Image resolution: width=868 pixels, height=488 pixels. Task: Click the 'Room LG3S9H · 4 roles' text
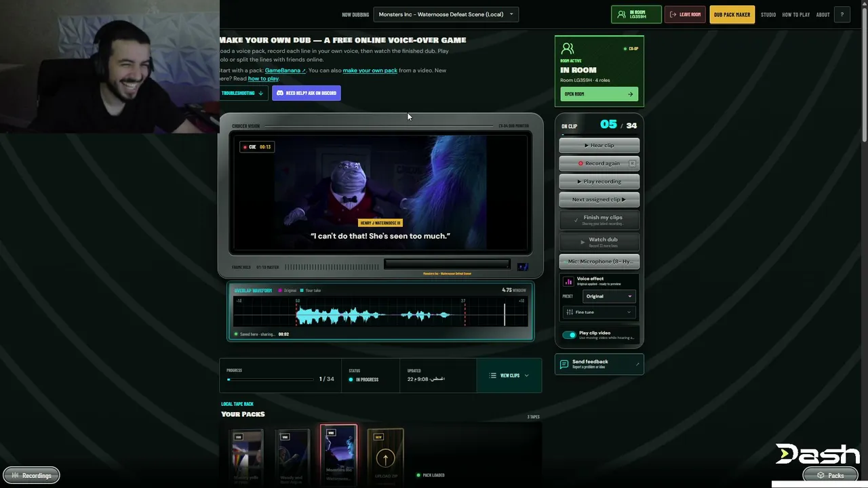(x=585, y=80)
